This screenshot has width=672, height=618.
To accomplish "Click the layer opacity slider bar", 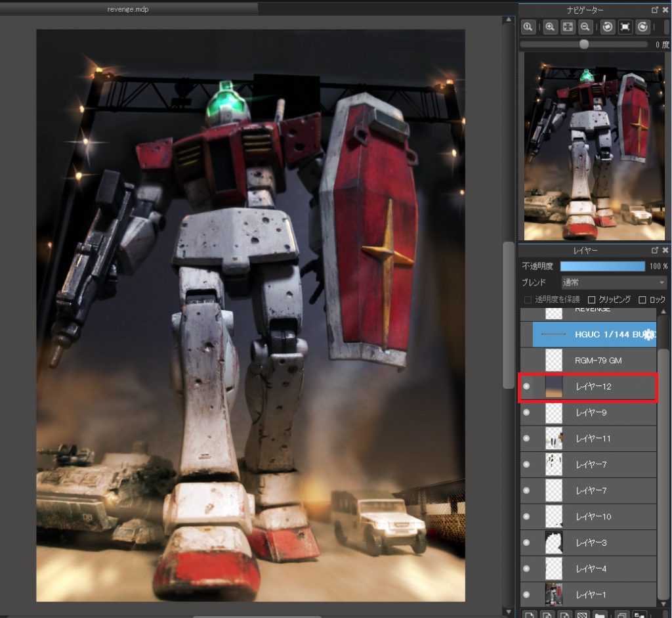I will [602, 266].
